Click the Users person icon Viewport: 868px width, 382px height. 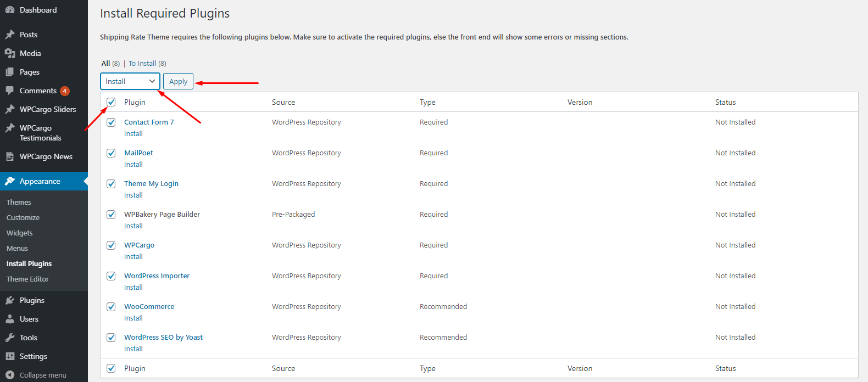(10, 319)
